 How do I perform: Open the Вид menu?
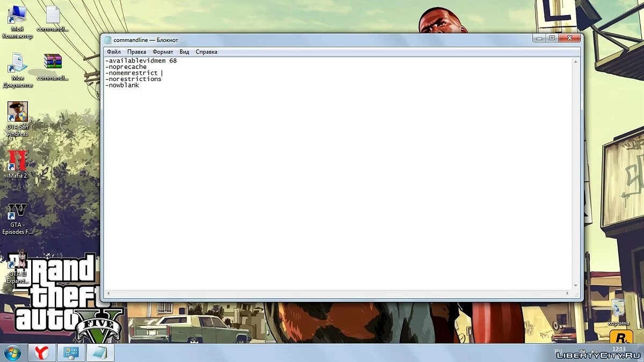184,52
